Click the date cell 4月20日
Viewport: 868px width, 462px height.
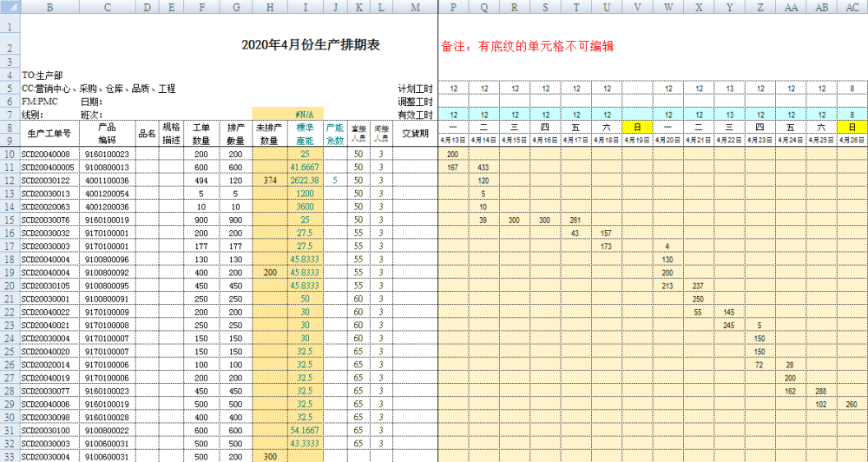[x=668, y=140]
